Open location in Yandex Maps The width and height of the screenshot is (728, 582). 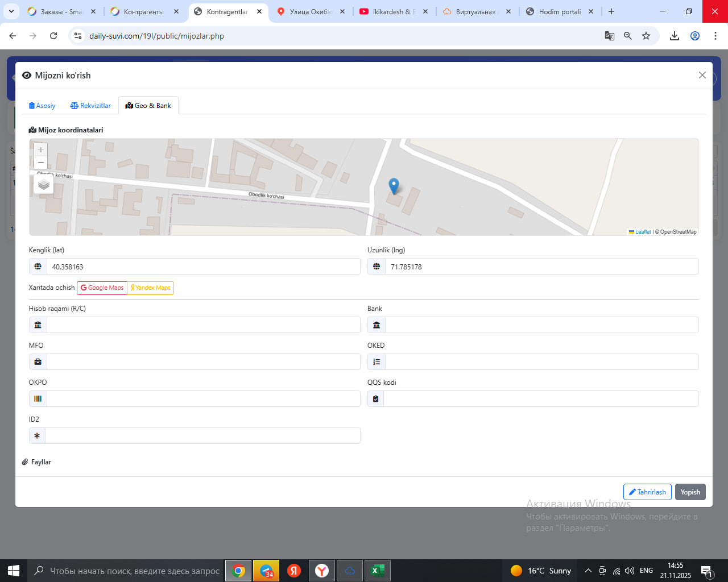click(x=151, y=288)
